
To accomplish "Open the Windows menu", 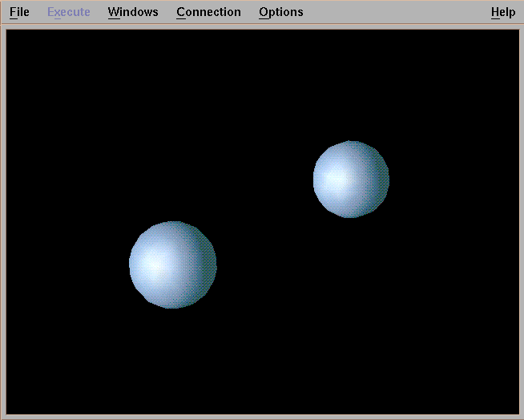I will (x=133, y=12).
